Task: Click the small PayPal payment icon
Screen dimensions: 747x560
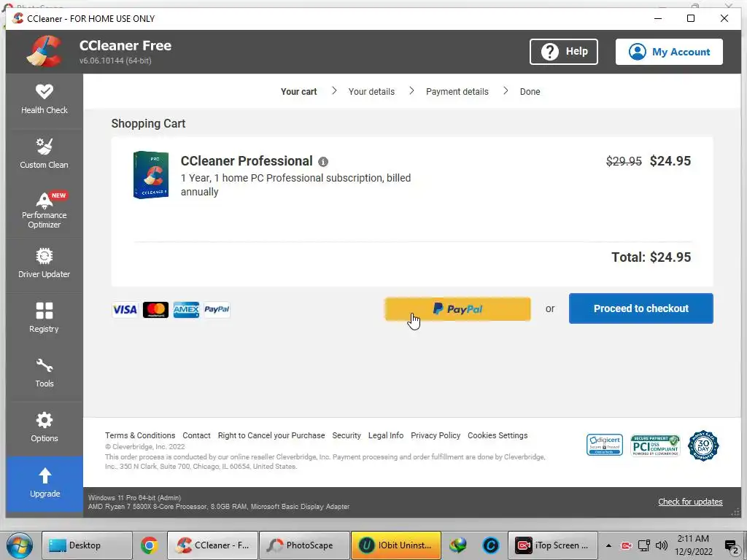Action: pos(217,310)
